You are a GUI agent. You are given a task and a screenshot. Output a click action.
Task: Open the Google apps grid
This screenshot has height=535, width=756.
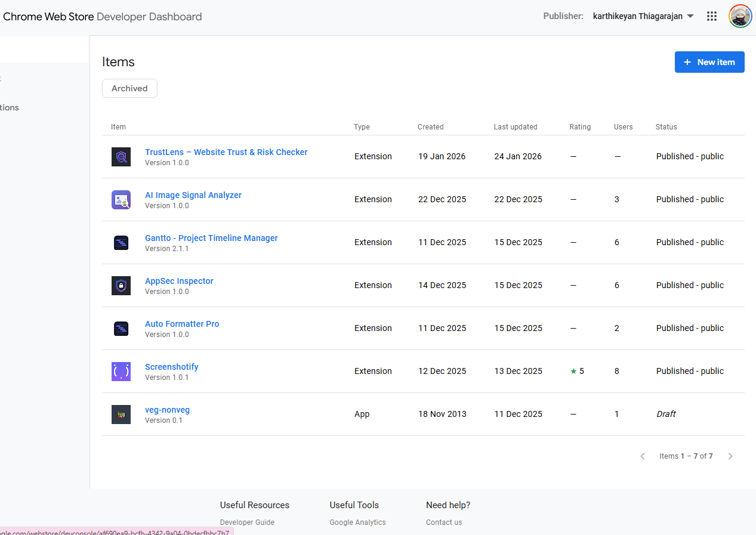coord(711,16)
